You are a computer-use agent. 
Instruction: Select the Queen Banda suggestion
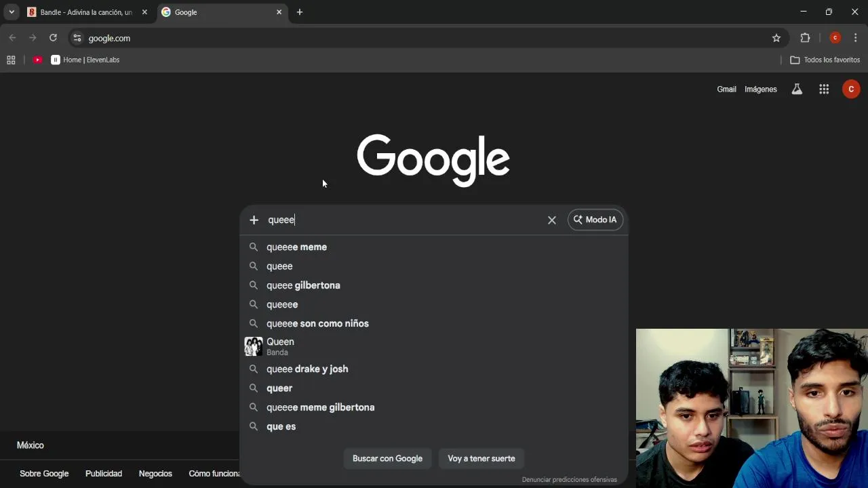tap(434, 346)
